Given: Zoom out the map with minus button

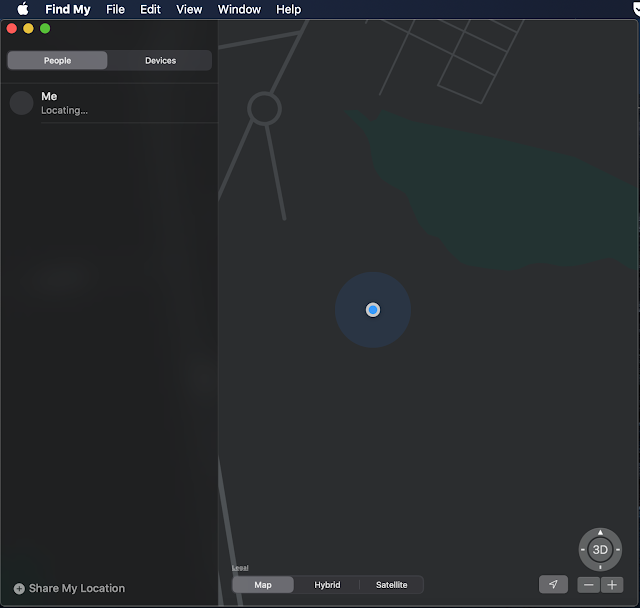Looking at the screenshot, I should pos(589,585).
